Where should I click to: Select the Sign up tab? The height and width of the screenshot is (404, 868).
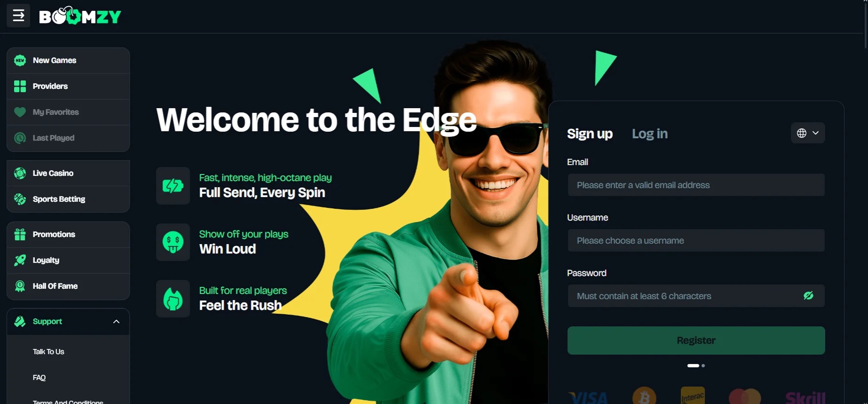point(590,134)
